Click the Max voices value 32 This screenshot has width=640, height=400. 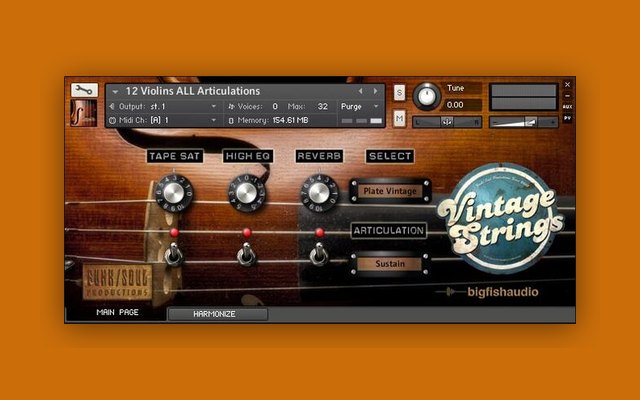pyautogui.click(x=322, y=107)
